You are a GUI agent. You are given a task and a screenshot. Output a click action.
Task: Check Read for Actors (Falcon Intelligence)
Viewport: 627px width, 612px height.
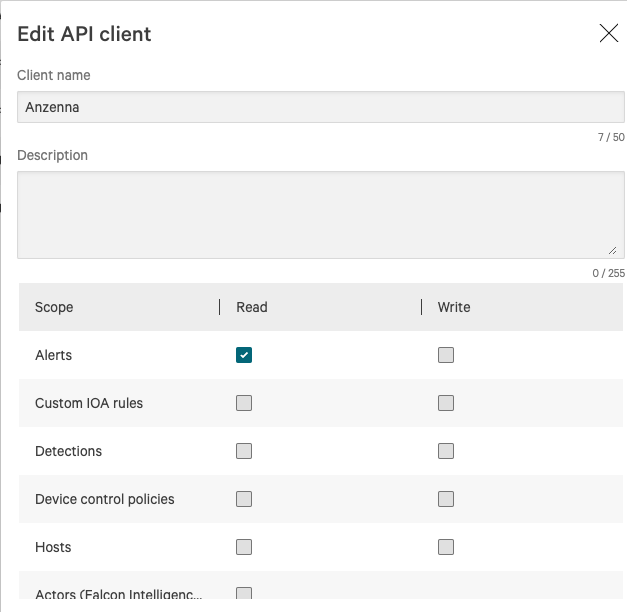[x=244, y=594]
